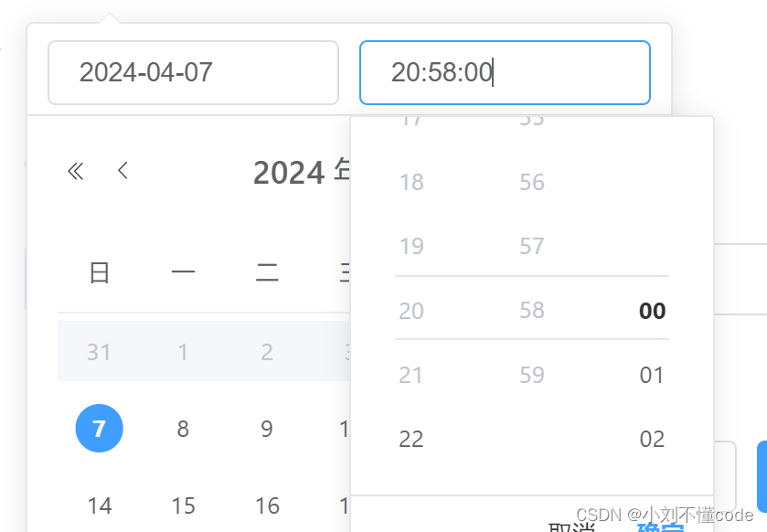
Task: Select hour 19 in the hours column
Action: point(411,246)
